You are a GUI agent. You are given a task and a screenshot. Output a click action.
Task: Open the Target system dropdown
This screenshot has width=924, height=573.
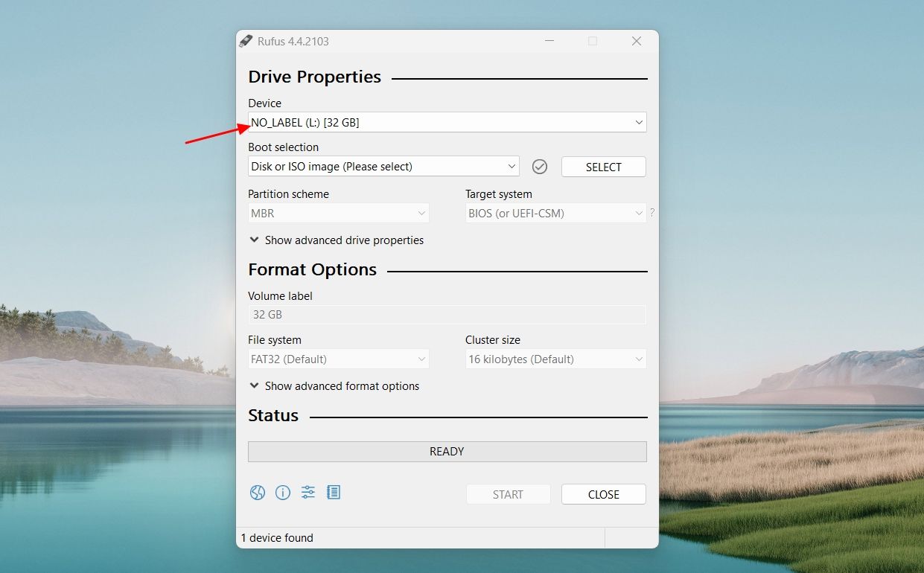[x=556, y=214]
